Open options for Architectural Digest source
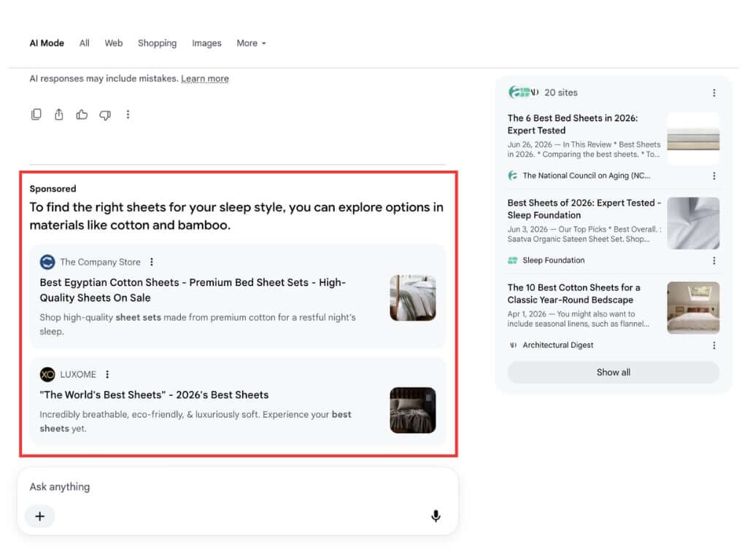The width and height of the screenshot is (747, 560). pyautogui.click(x=713, y=345)
